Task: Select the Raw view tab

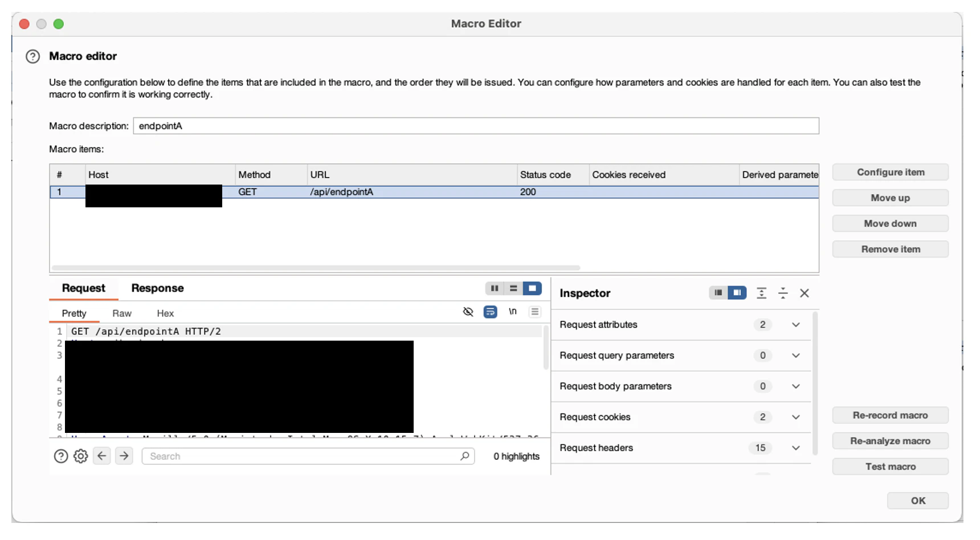Action: (122, 313)
